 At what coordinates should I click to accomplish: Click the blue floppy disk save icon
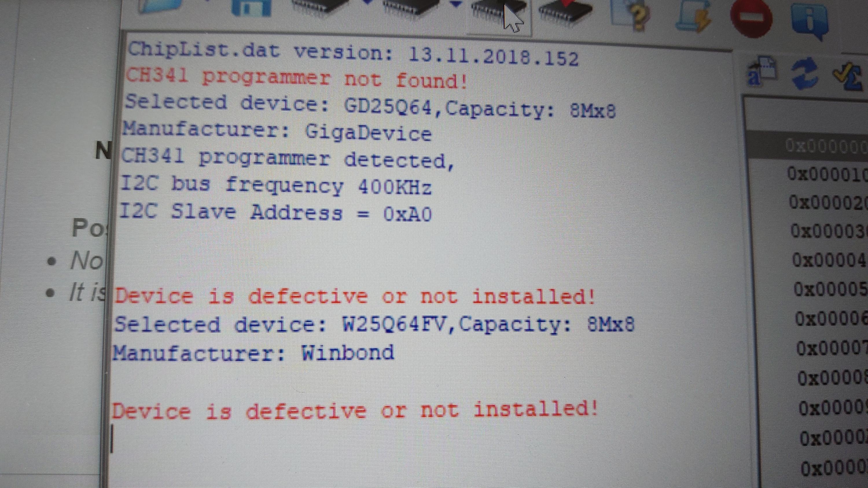pyautogui.click(x=251, y=7)
